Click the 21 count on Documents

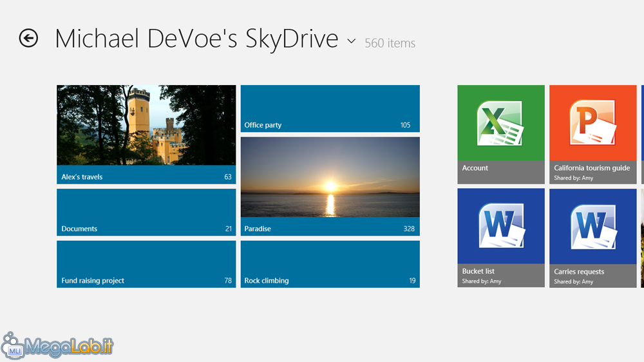[x=229, y=229]
